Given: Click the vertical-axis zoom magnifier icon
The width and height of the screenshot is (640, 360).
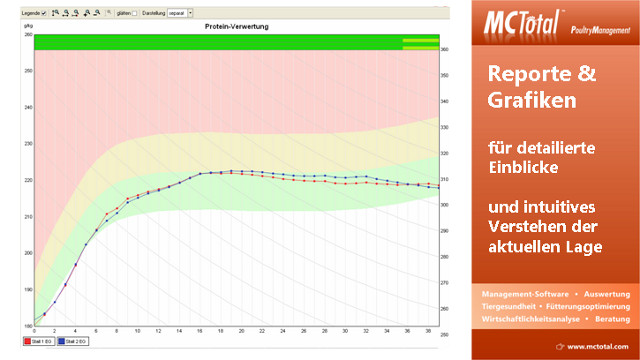Looking at the screenshot, I should pos(55,13).
